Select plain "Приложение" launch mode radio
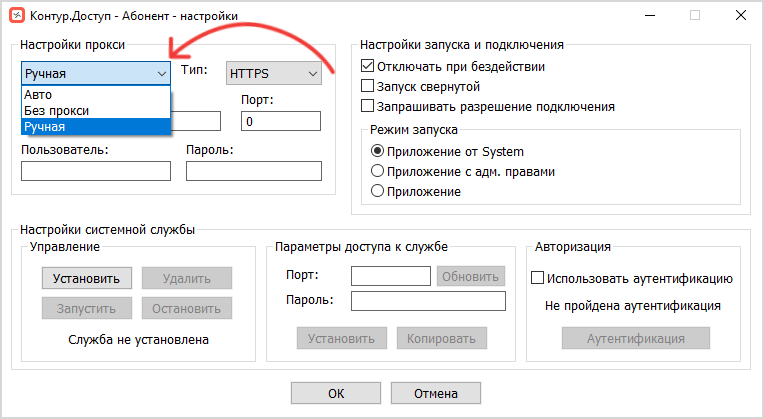This screenshot has height=419, width=764. point(378,191)
